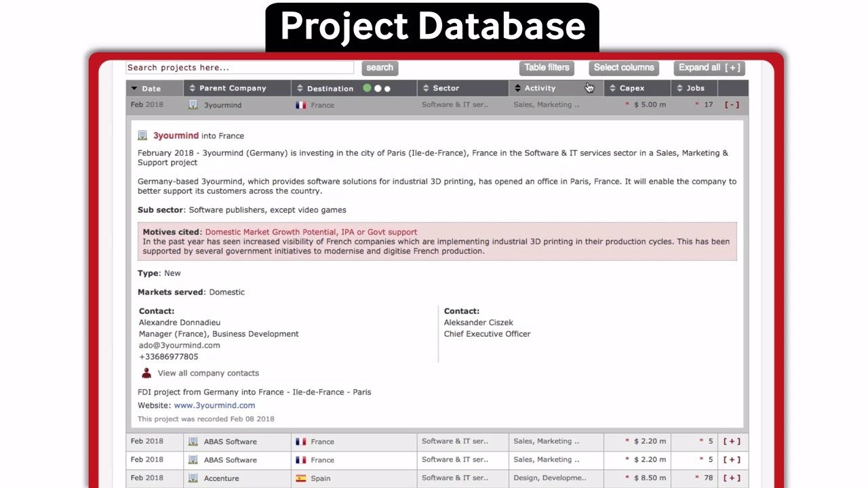Open the red 3yourmind company heading link
The height and width of the screenshot is (488, 868).
[x=176, y=136]
